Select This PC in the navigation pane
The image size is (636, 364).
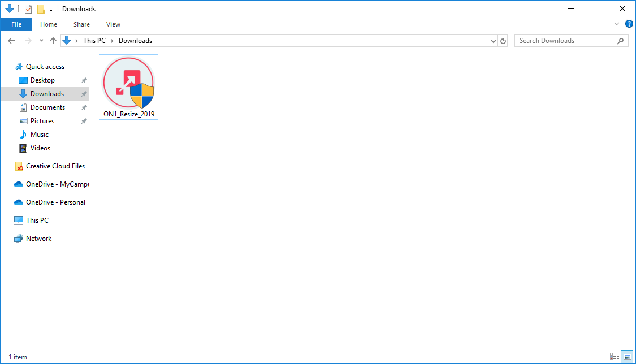pyautogui.click(x=37, y=220)
